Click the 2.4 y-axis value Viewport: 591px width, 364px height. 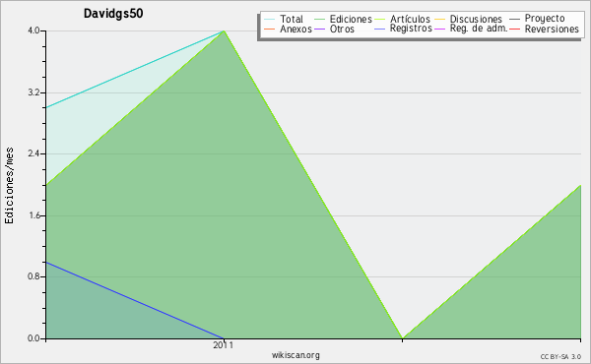click(33, 153)
